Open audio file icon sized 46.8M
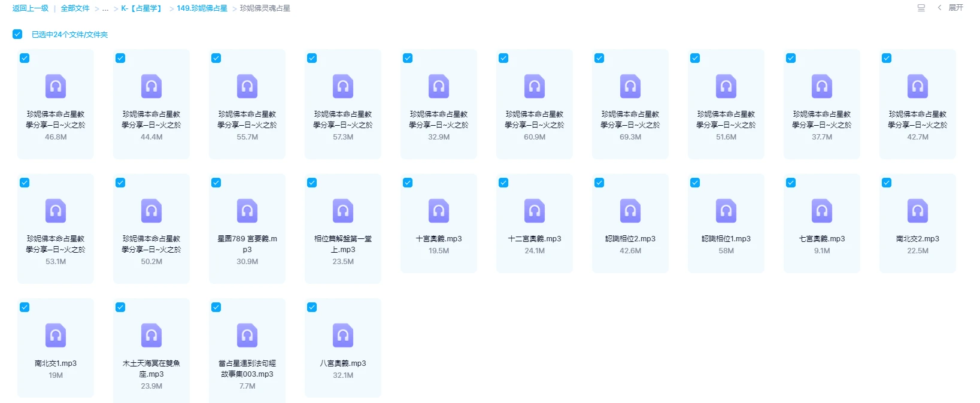 56,86
